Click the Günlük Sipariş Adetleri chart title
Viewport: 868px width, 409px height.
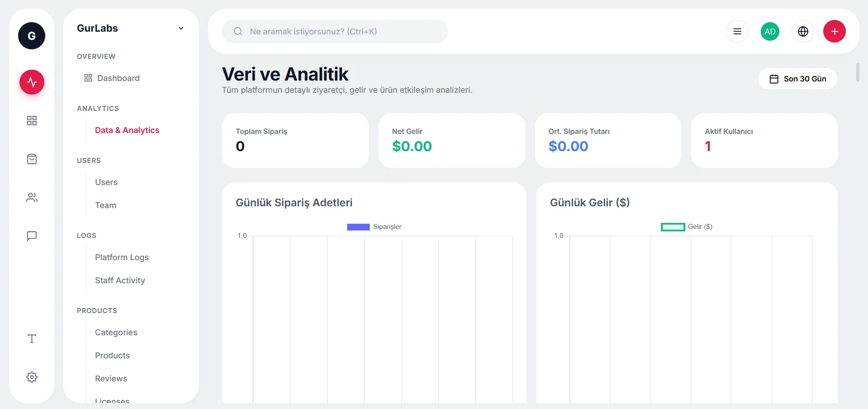coord(294,203)
